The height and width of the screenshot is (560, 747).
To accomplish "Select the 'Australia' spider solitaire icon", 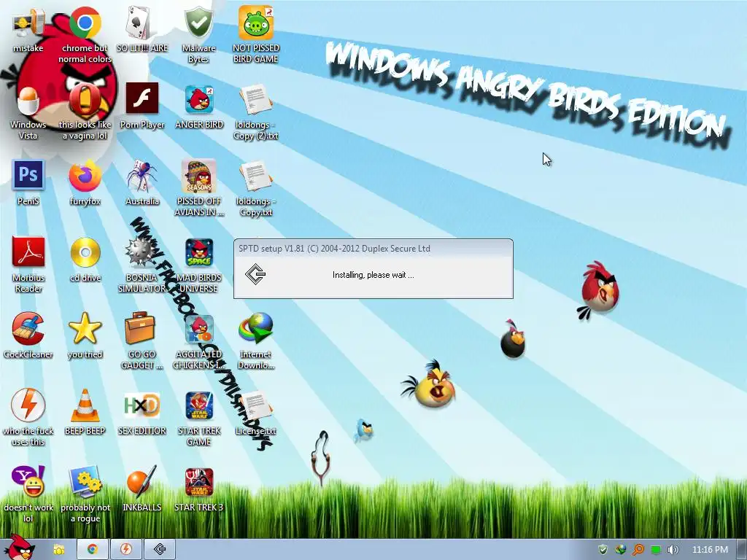I will pos(142,183).
